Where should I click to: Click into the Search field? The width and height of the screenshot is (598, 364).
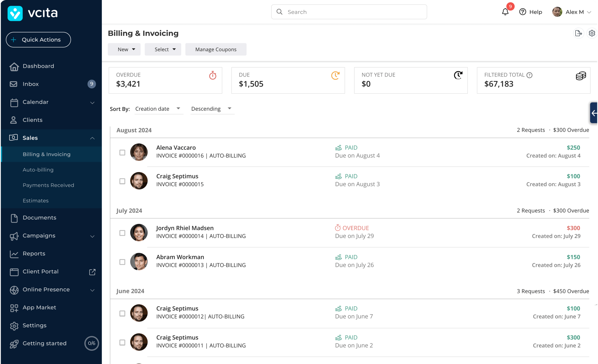tap(349, 12)
